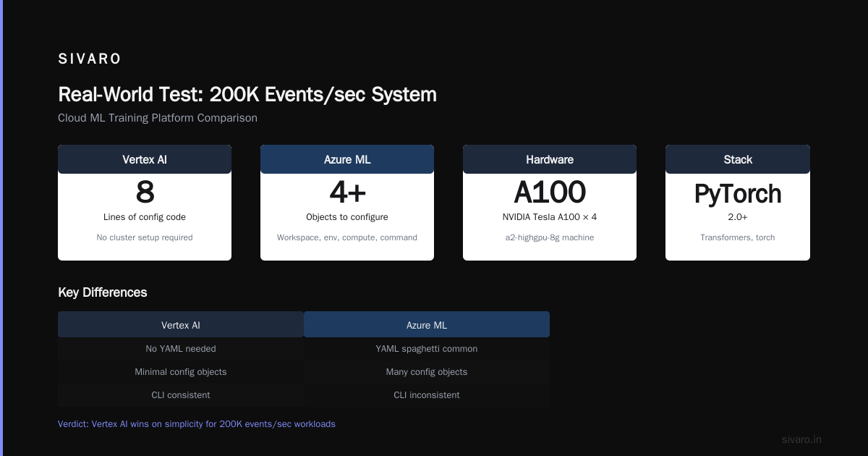Click the Vertex AI table column header
The width and height of the screenshot is (868, 456).
181,324
